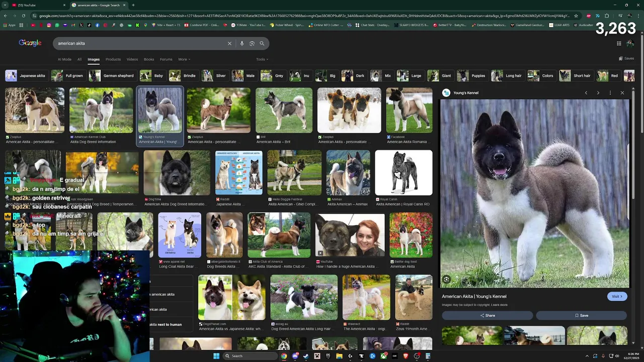Submit search with the magnifier icon
The width and height of the screenshot is (644, 362).
tap(262, 43)
